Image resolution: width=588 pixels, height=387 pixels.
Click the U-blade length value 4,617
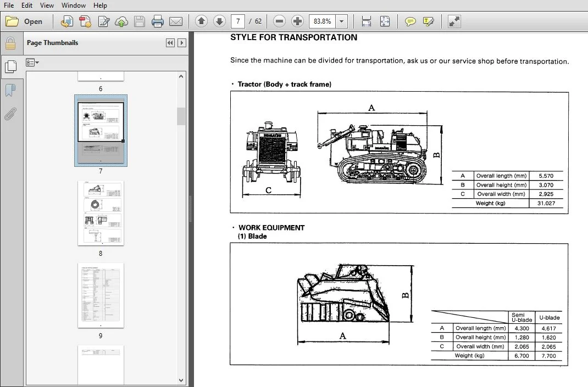tap(548, 329)
